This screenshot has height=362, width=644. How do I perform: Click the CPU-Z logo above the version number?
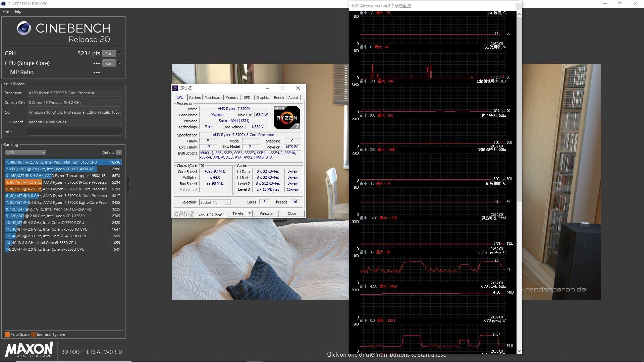tap(184, 214)
